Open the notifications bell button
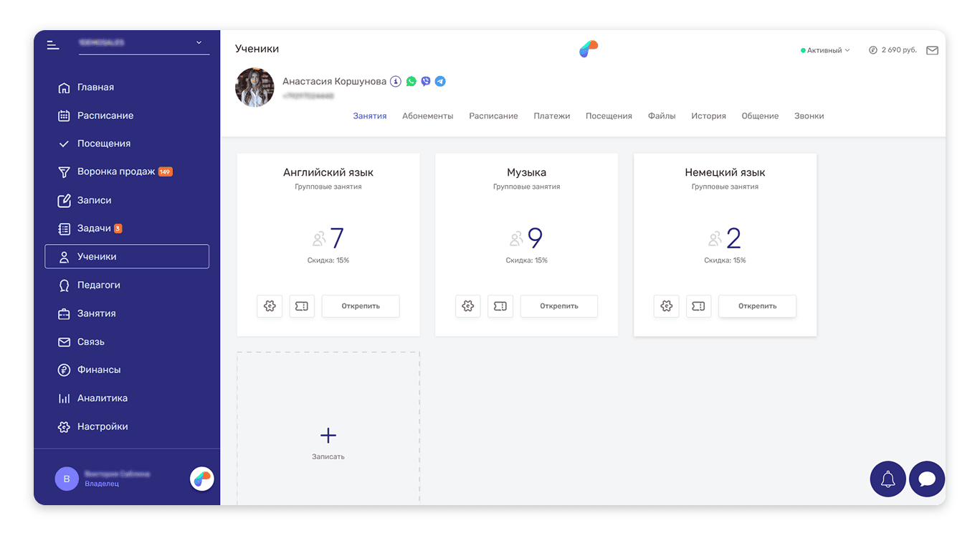Screen dimensions: 980x536 click(888, 479)
